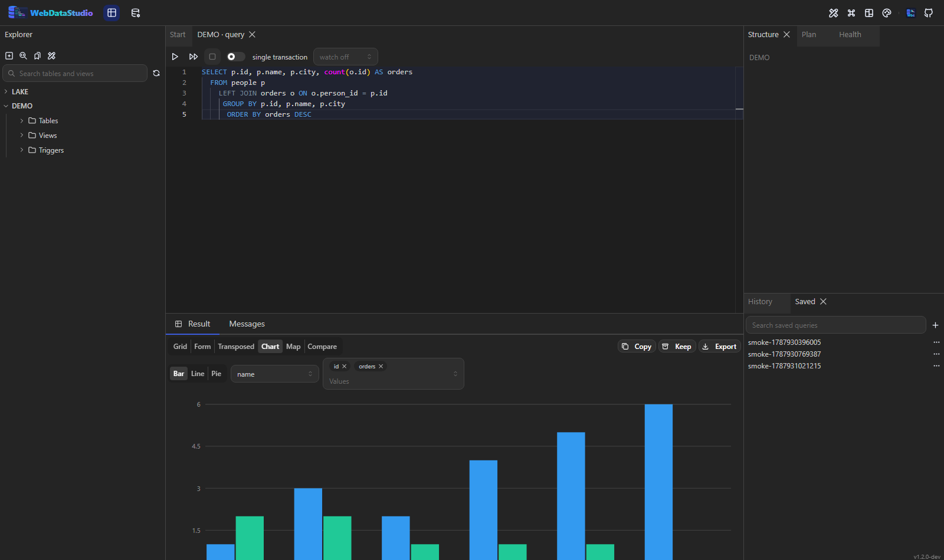This screenshot has width=944, height=560.
Task: Open the watch off dropdown
Action: click(346, 57)
